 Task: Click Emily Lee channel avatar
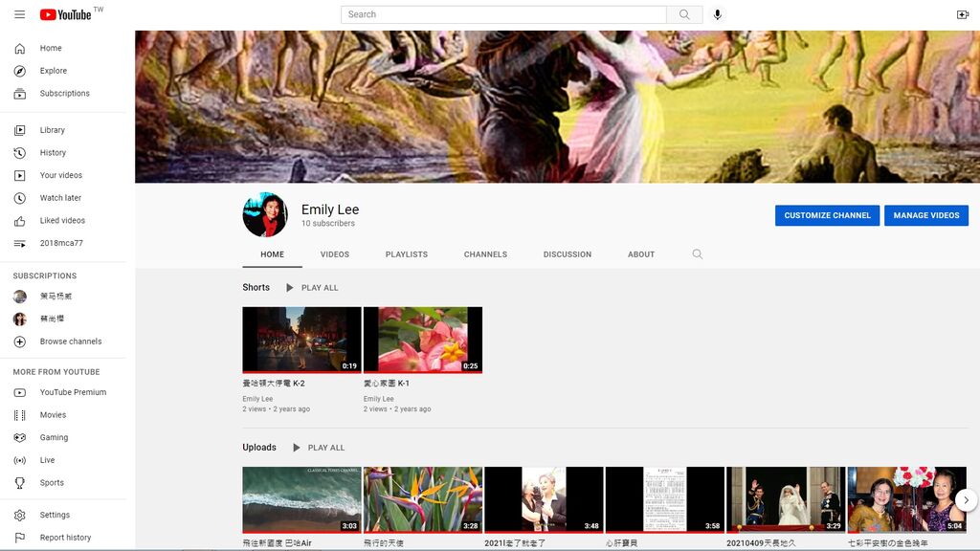[x=265, y=214]
